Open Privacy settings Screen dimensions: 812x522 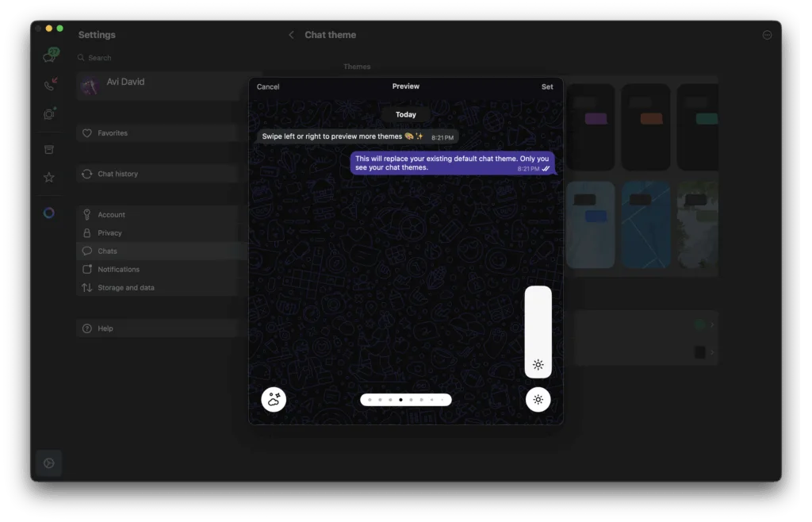coord(158,233)
